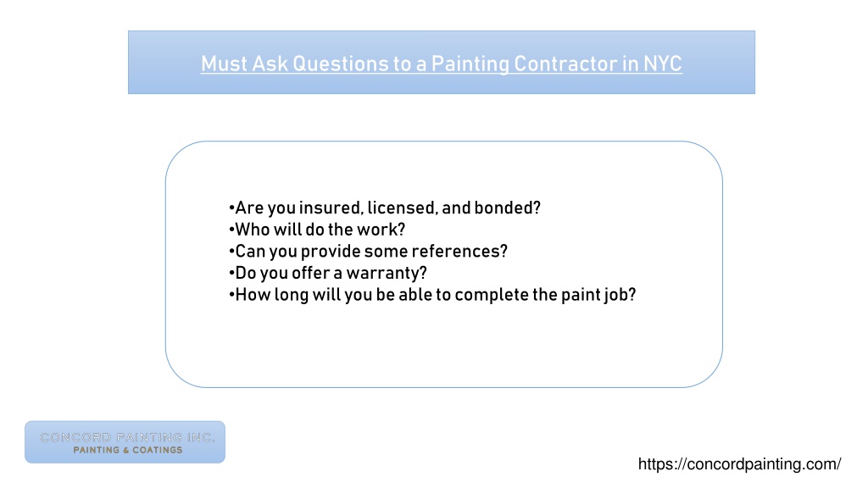Click the "Do you offer a warranty?" question
This screenshot has width=868, height=488.
point(328,273)
